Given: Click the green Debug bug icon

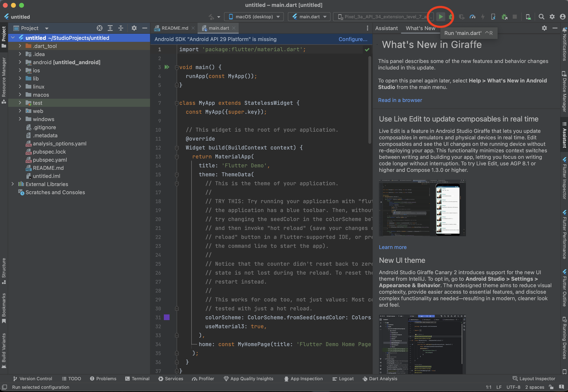Looking at the screenshot, I should click(x=450, y=17).
